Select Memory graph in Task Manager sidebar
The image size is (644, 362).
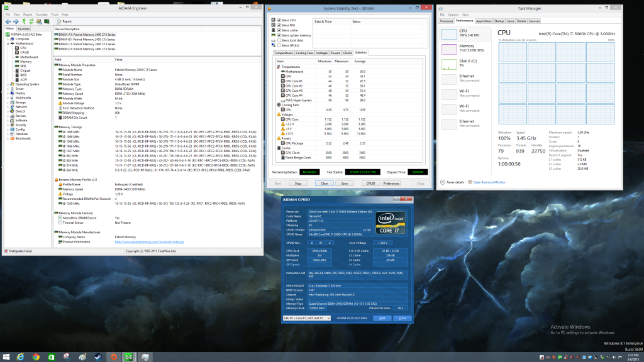449,49
